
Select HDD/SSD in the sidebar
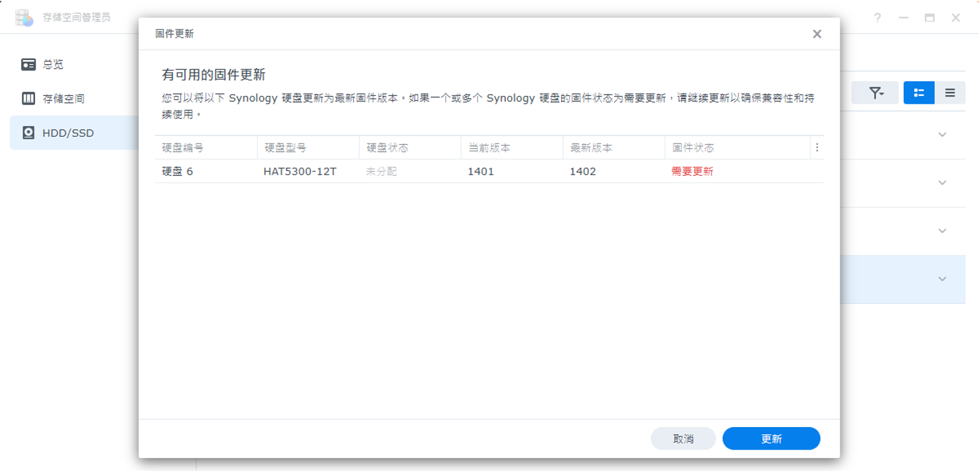74,133
